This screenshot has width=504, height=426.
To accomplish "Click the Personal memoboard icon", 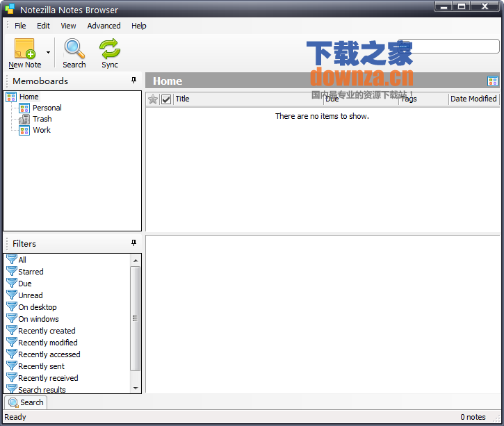I will [24, 108].
